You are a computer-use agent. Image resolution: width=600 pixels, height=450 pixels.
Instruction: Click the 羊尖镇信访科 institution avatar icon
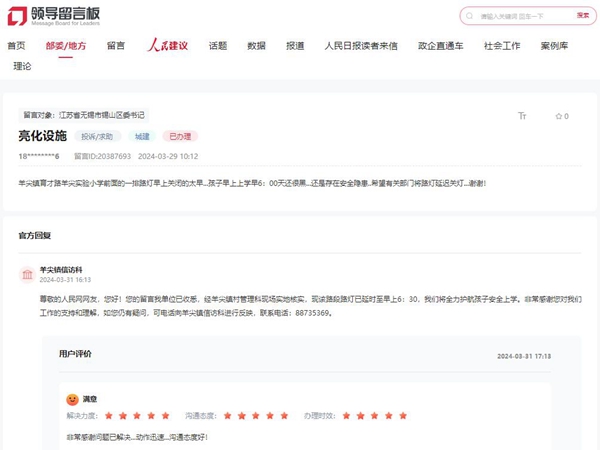(x=28, y=274)
